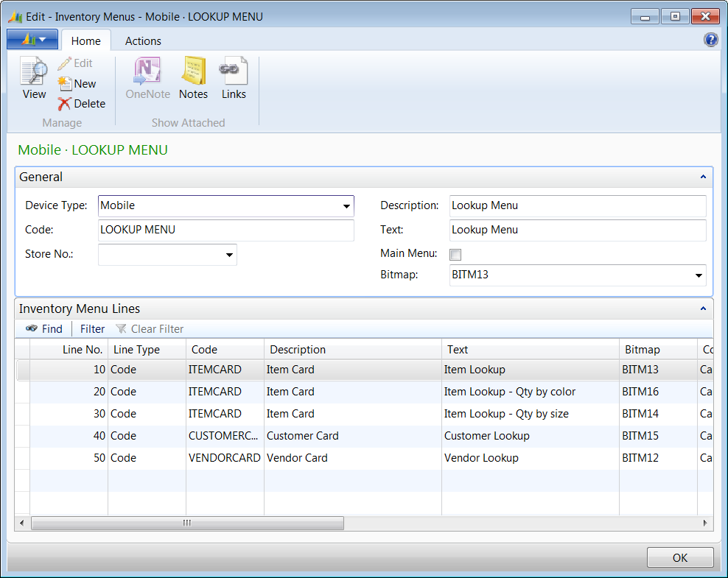This screenshot has width=728, height=578.
Task: Click the New record icon
Action: pyautogui.click(x=66, y=84)
